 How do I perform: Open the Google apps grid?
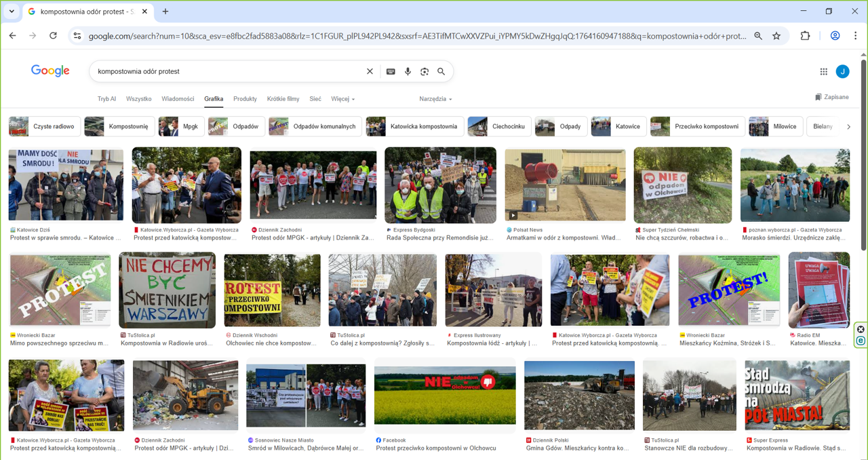coord(823,71)
